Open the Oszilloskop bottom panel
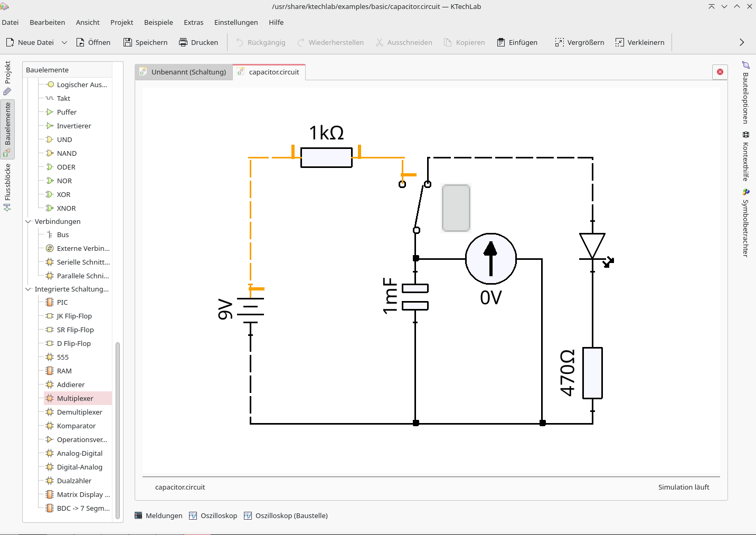Viewport: 756px width, 535px height. coord(213,515)
